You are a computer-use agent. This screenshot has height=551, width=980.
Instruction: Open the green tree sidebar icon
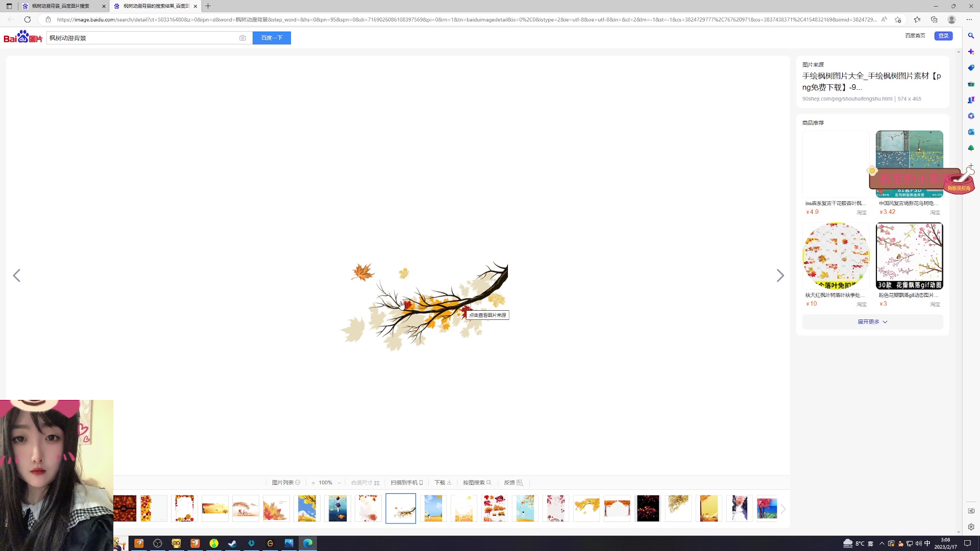971,148
